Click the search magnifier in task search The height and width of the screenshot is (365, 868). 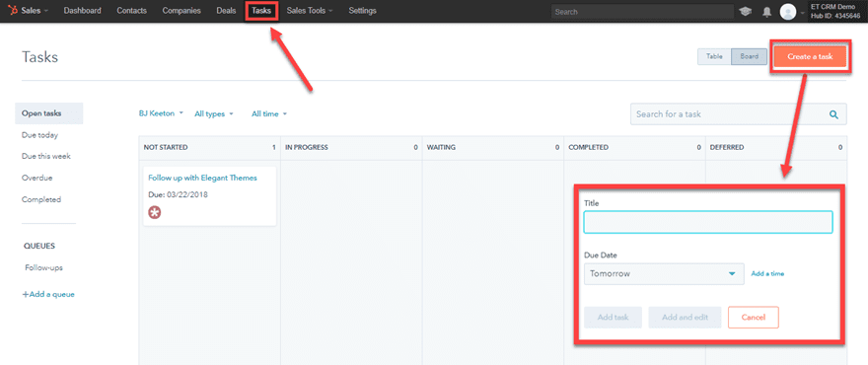point(833,114)
